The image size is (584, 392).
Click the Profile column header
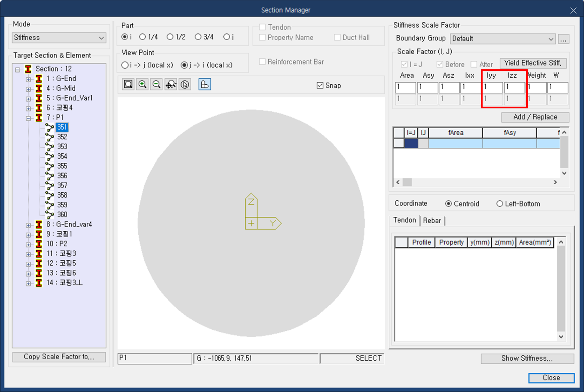click(x=422, y=243)
